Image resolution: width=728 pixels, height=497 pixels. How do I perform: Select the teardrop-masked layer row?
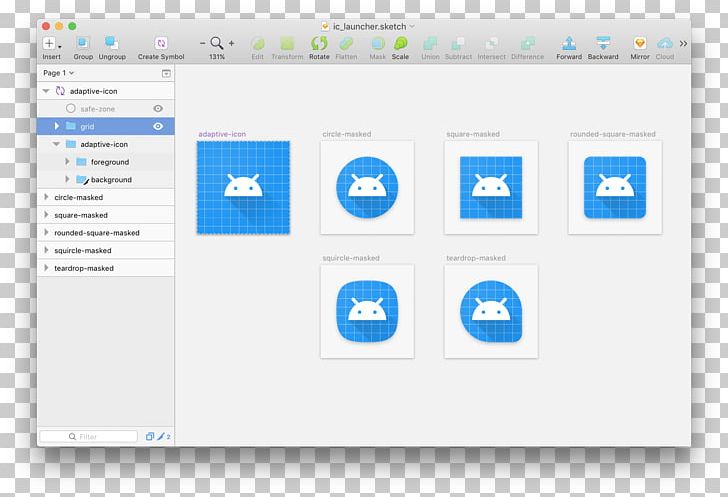click(x=106, y=268)
